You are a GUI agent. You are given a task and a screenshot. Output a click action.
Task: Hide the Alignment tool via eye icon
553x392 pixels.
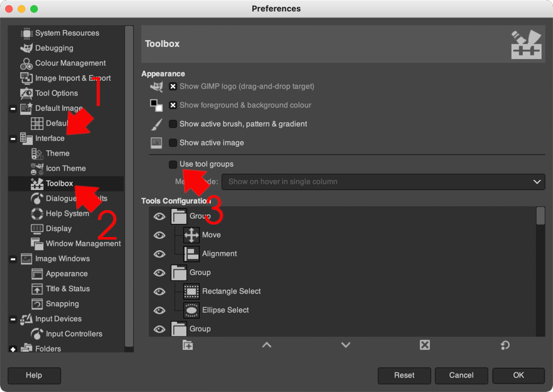coord(159,254)
